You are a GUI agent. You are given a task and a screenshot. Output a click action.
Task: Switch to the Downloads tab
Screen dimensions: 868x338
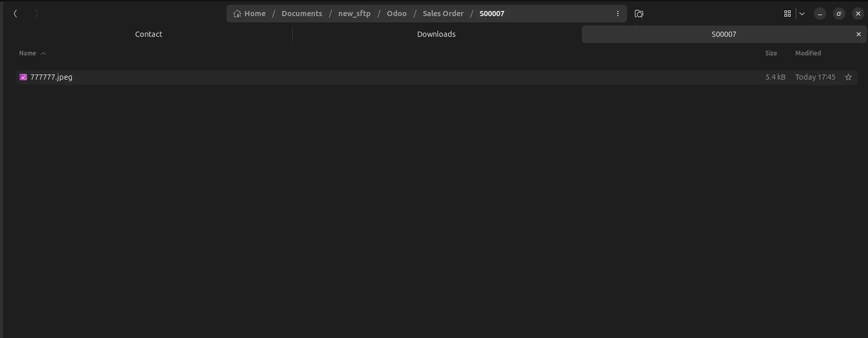[436, 34]
